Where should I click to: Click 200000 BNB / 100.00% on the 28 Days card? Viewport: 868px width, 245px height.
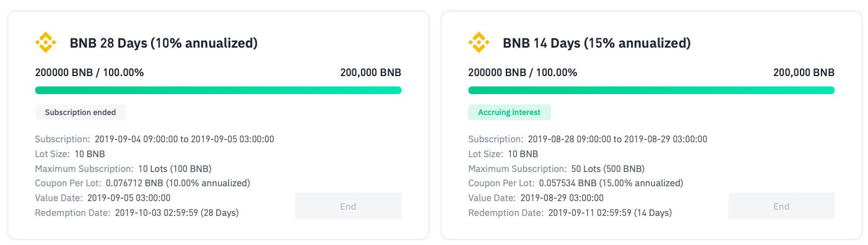(x=90, y=72)
